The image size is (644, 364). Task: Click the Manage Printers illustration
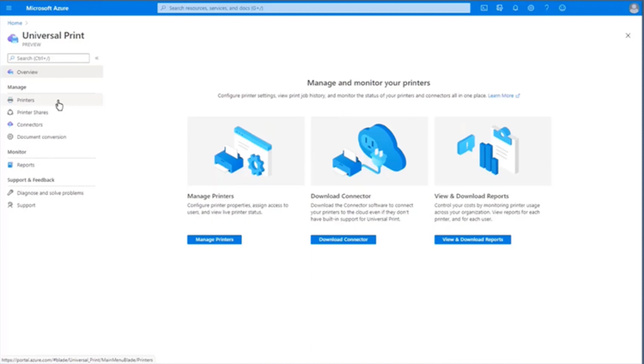pos(246,151)
